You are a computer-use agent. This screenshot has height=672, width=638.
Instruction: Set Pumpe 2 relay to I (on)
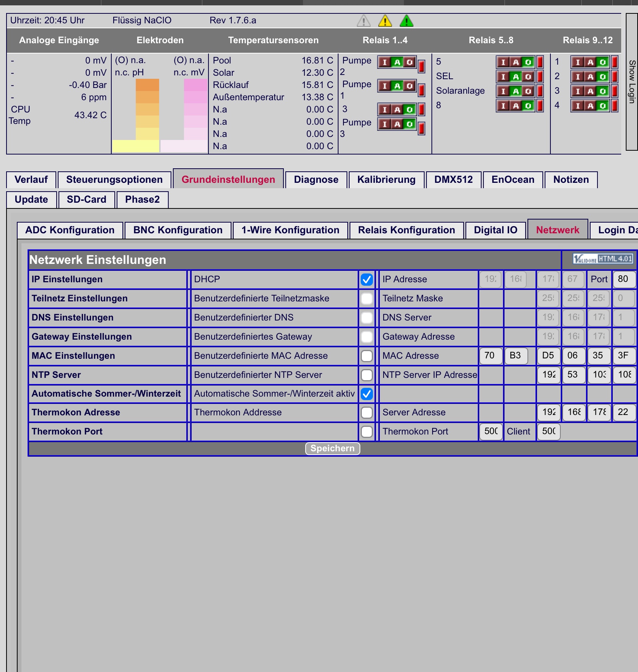point(385,62)
